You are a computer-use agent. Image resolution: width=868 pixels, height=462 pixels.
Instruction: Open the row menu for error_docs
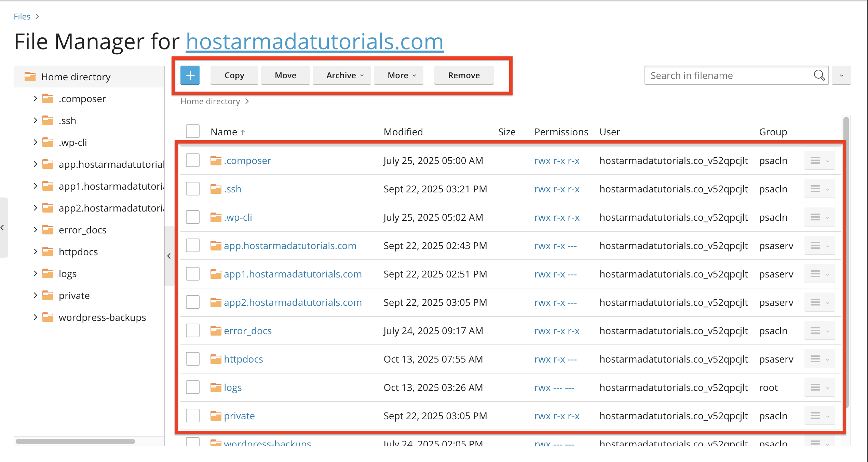tap(819, 331)
